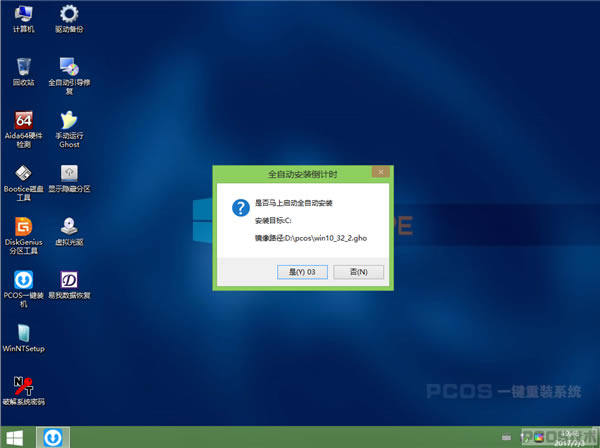Open 破解系统密码 icon

[23, 391]
